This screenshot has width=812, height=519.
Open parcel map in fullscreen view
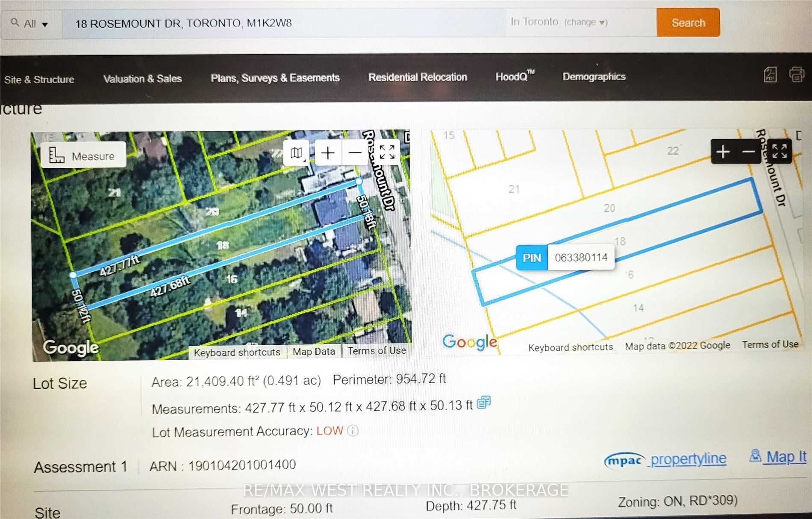click(x=780, y=151)
